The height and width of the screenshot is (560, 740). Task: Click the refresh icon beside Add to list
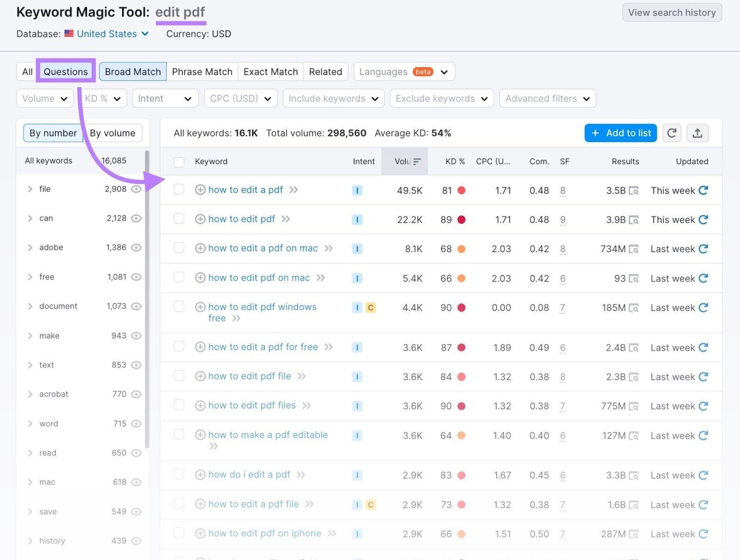point(672,133)
